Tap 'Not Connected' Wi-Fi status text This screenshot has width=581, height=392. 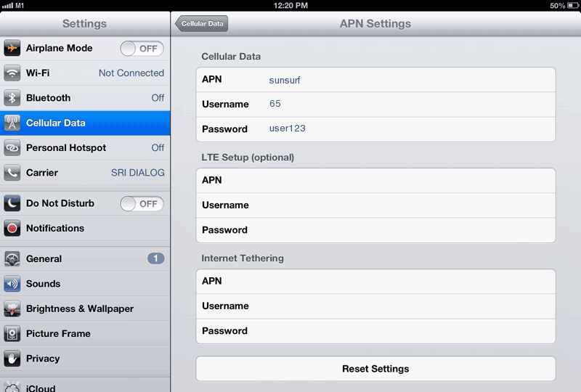131,73
